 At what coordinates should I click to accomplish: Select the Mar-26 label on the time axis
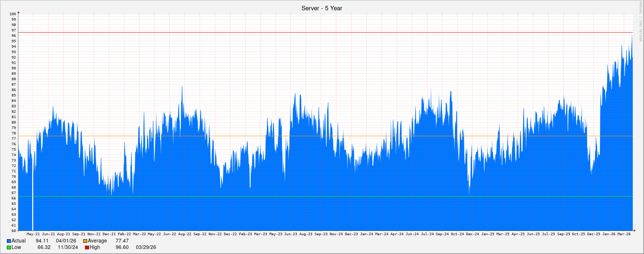tap(624, 234)
